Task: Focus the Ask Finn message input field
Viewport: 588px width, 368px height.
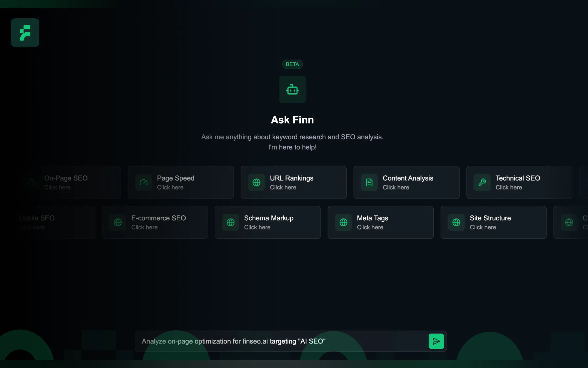Action: (280, 341)
